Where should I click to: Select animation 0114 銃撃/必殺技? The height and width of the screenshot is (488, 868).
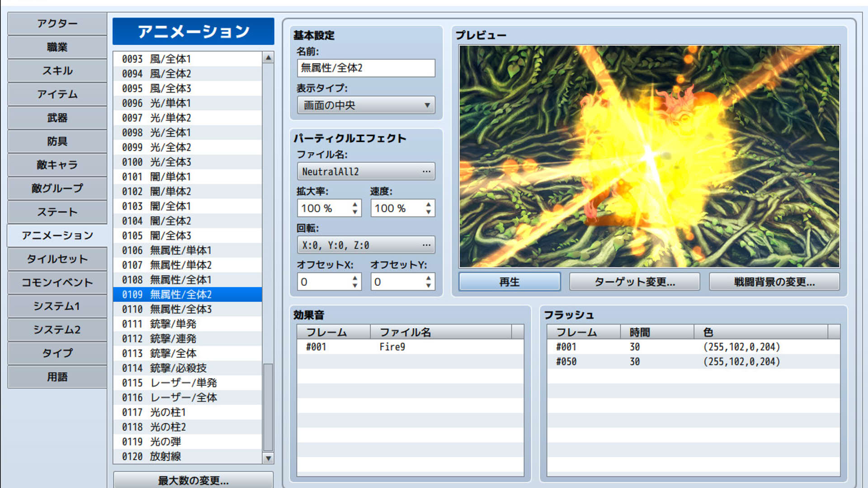[x=188, y=368]
